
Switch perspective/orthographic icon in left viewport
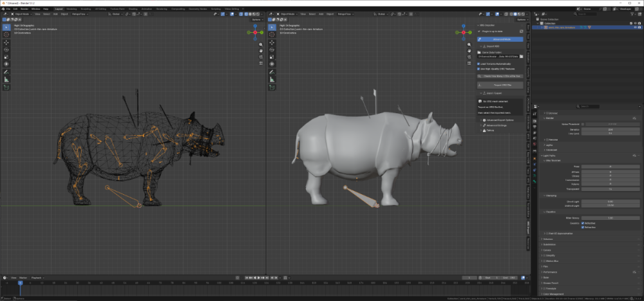click(261, 63)
